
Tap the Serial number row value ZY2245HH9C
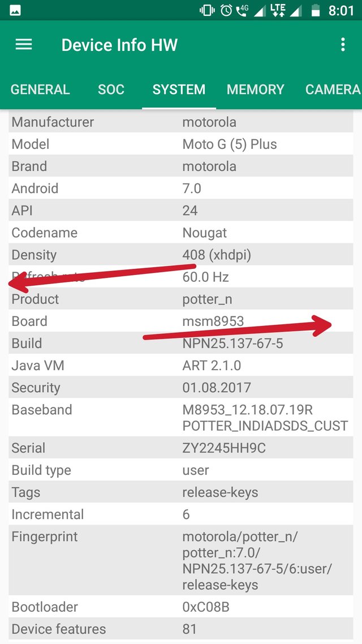[224, 448]
